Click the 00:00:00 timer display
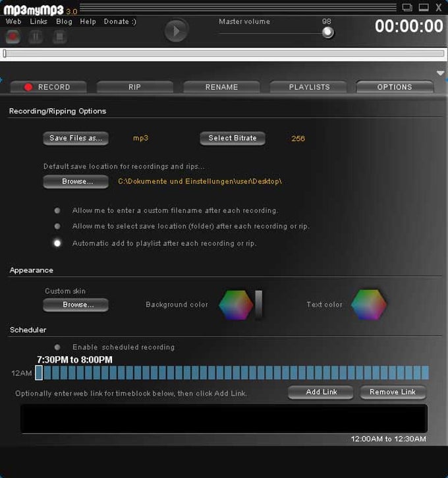 (408, 26)
